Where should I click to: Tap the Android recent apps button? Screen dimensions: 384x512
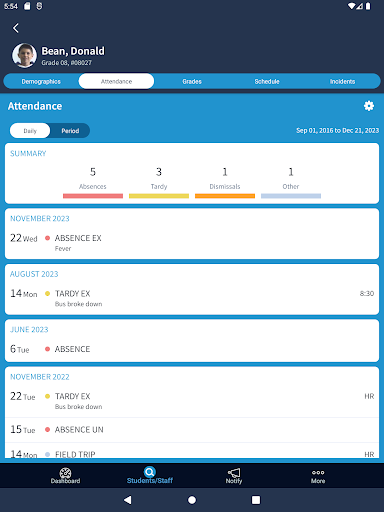(x=256, y=500)
